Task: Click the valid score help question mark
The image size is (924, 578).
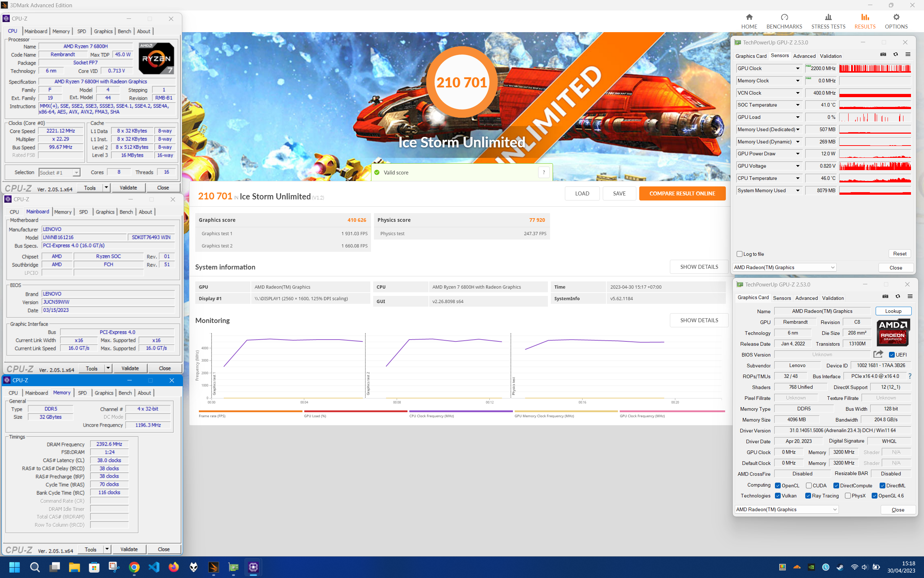Action: [x=544, y=172]
